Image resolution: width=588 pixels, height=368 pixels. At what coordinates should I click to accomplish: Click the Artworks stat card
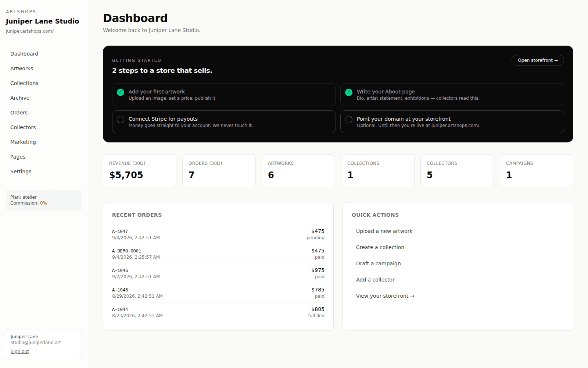[298, 171]
